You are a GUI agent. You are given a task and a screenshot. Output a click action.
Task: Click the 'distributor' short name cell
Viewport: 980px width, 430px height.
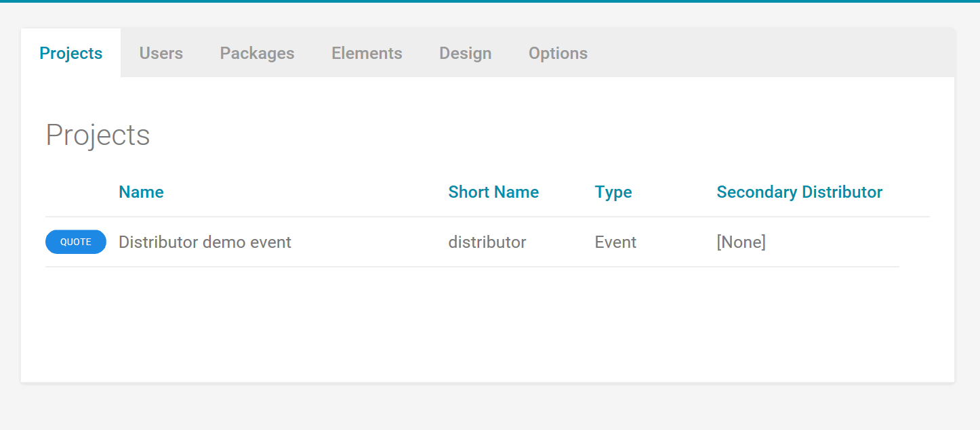coord(487,242)
